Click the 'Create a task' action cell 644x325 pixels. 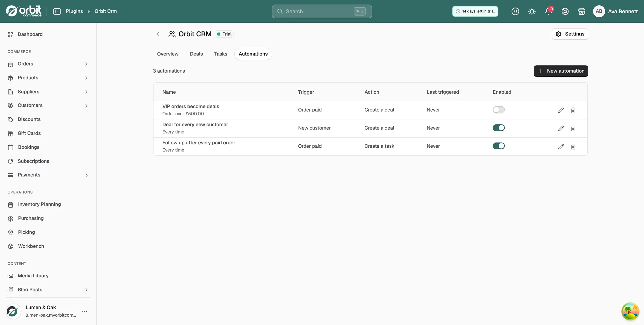379,146
